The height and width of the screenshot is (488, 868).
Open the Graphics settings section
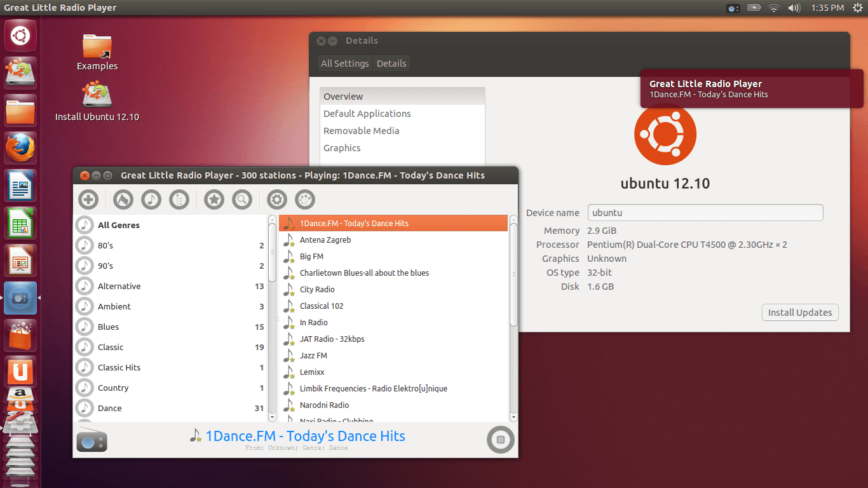[x=342, y=148]
